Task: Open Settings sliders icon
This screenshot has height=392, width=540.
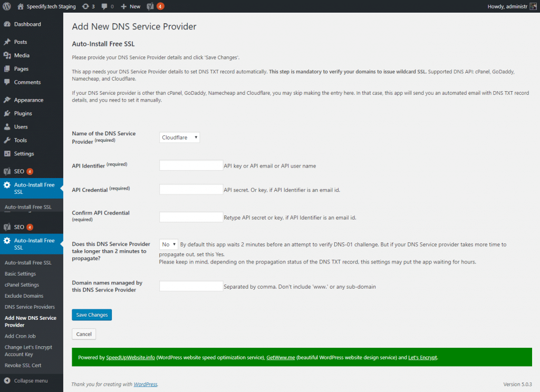Action: coord(7,153)
